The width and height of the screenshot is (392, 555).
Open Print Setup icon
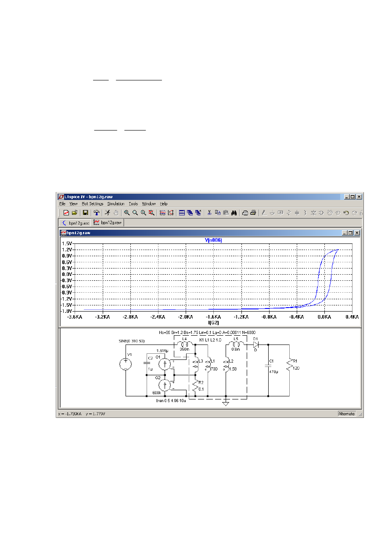tap(245, 213)
